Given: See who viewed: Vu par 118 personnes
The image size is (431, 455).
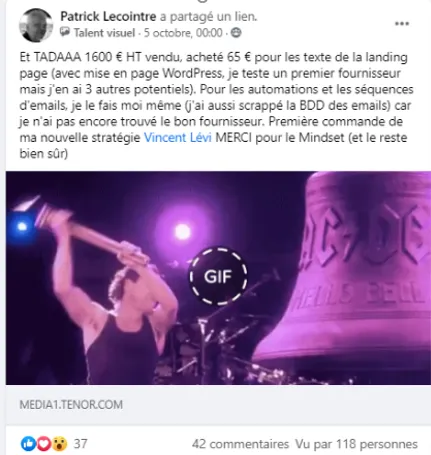Looking at the screenshot, I should tap(356, 444).
